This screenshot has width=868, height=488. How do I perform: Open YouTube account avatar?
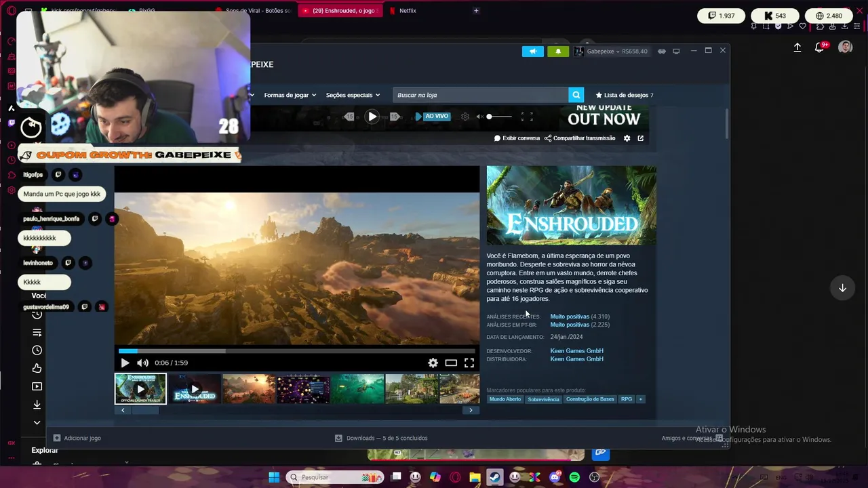pyautogui.click(x=845, y=47)
